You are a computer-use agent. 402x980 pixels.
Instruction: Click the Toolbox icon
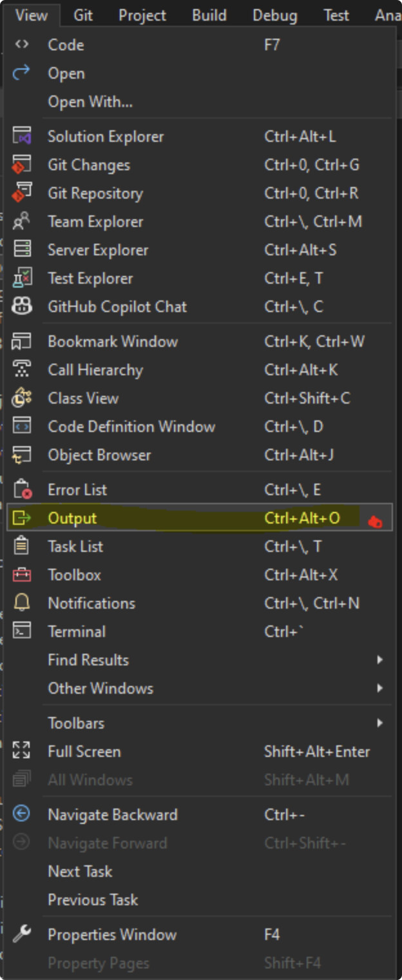22,575
